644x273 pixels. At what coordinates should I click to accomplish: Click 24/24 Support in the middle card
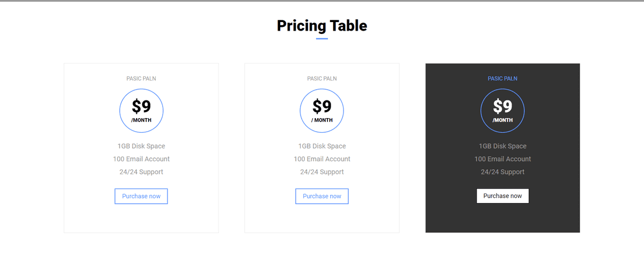(x=322, y=172)
